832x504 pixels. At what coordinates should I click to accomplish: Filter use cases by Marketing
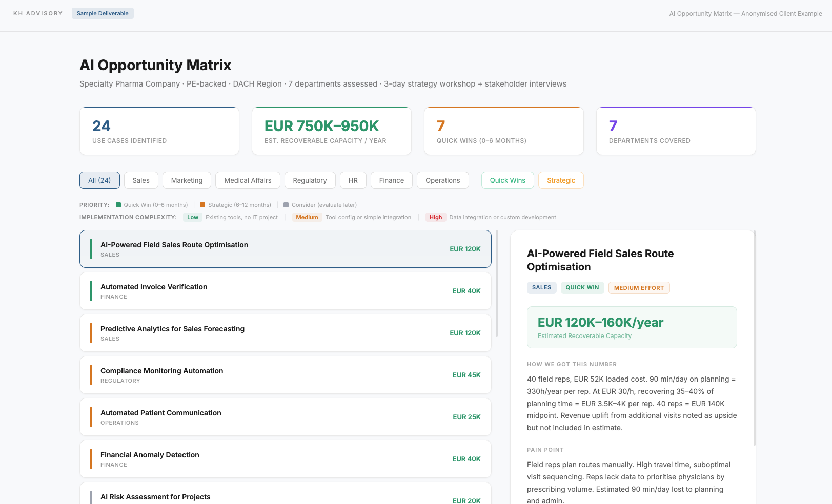pos(187,180)
